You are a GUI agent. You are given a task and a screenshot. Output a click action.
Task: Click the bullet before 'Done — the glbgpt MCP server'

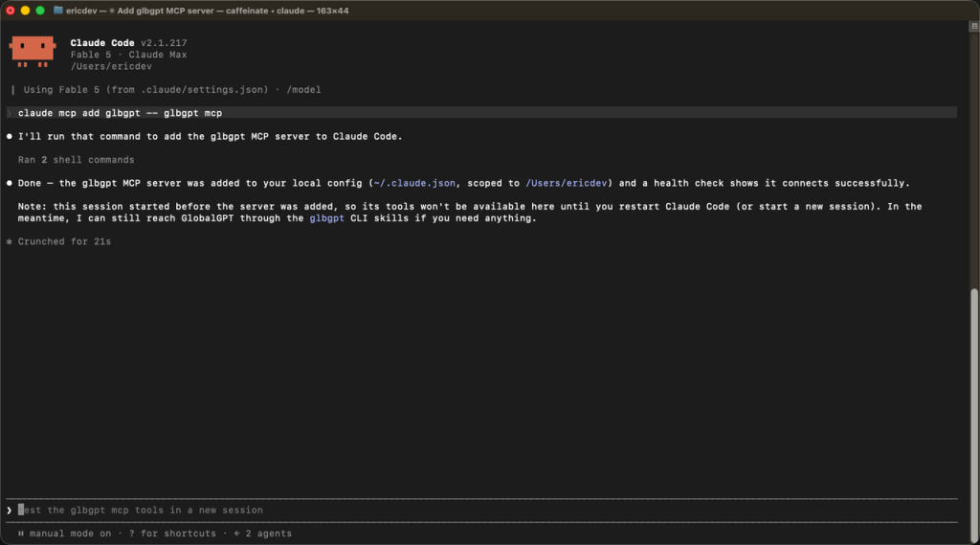[10, 183]
